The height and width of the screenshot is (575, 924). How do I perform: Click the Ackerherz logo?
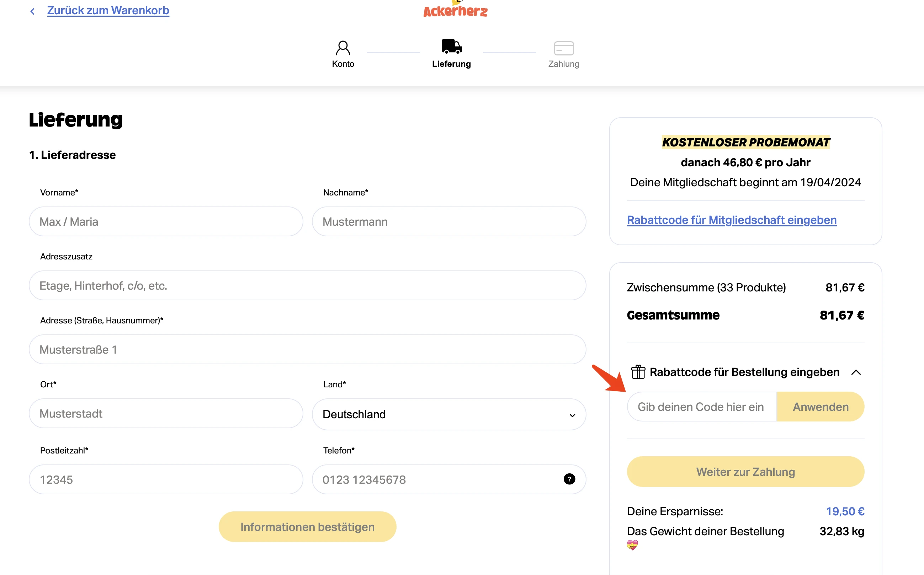pyautogui.click(x=456, y=10)
